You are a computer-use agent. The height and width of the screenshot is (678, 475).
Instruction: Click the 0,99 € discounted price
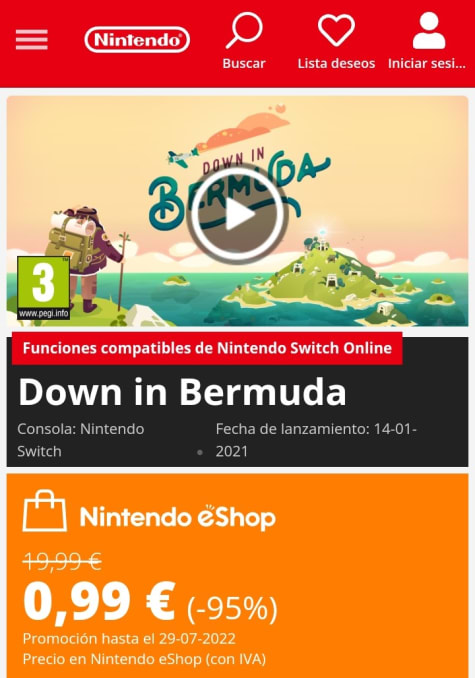(99, 602)
